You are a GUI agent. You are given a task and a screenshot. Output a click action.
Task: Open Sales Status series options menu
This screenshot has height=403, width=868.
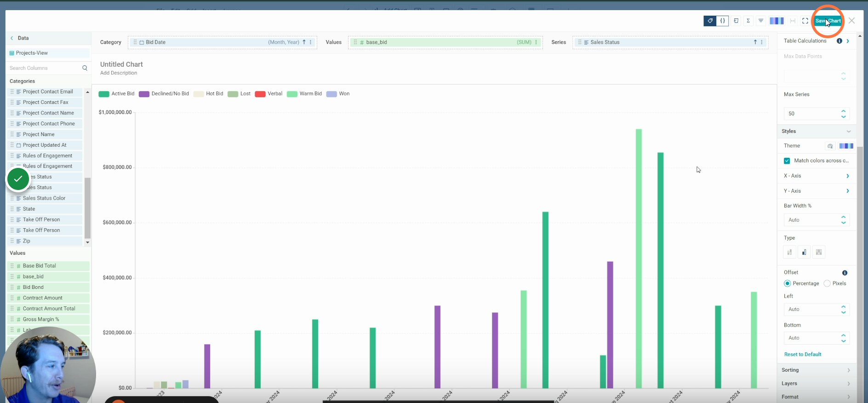tap(762, 42)
